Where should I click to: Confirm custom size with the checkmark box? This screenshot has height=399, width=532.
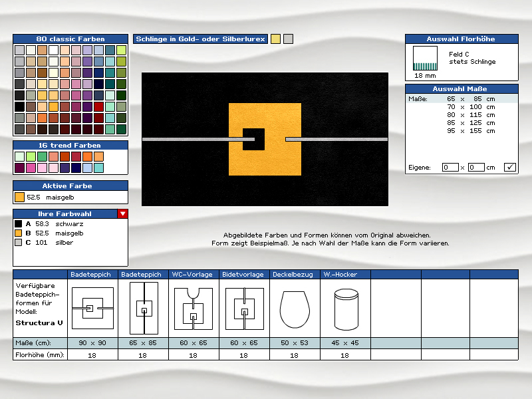(510, 167)
